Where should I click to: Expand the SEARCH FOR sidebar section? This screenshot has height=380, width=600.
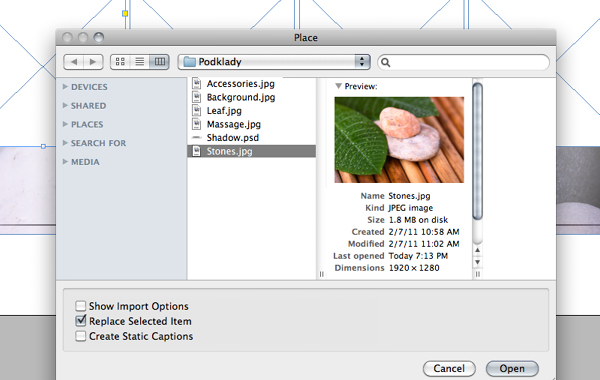(65, 143)
